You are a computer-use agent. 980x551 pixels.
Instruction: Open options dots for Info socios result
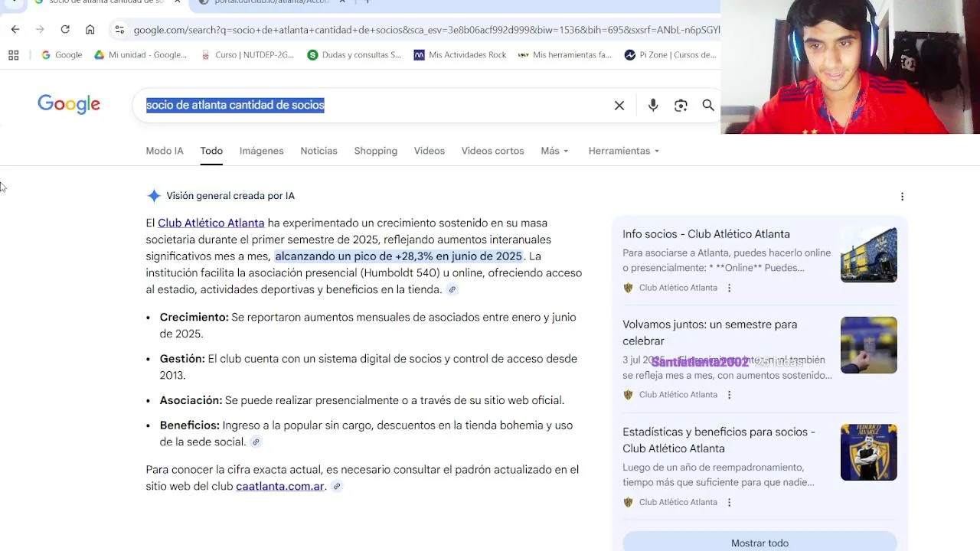tap(729, 288)
